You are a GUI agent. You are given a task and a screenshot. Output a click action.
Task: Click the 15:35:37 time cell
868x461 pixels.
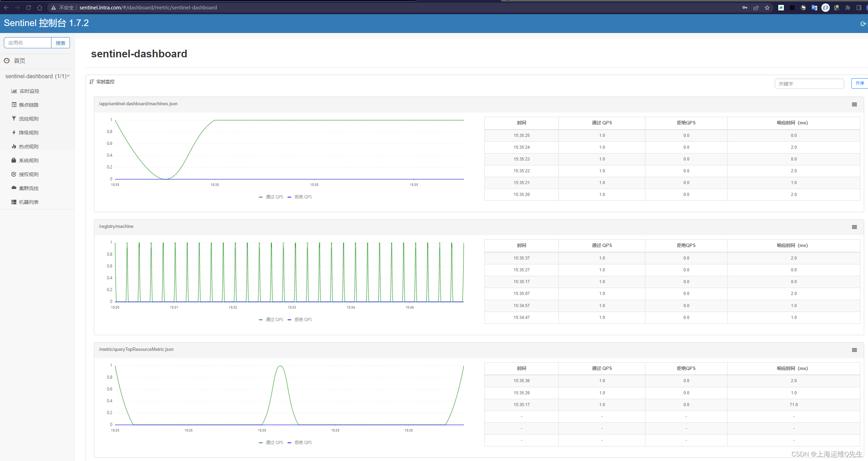point(522,258)
